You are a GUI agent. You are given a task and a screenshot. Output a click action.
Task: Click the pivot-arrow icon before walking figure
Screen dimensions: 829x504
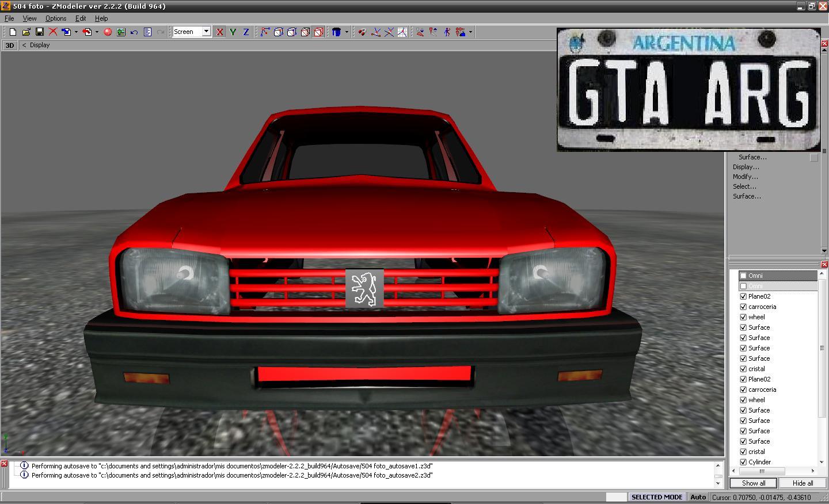pos(433,32)
